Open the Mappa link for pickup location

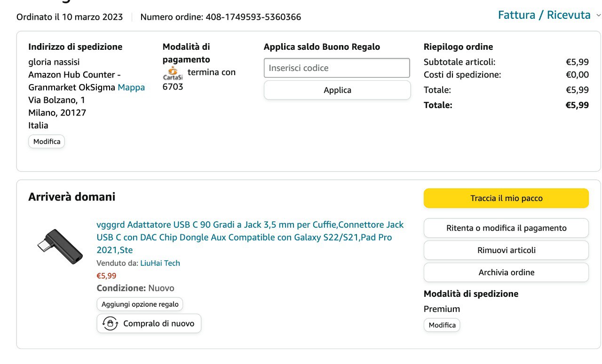[131, 87]
